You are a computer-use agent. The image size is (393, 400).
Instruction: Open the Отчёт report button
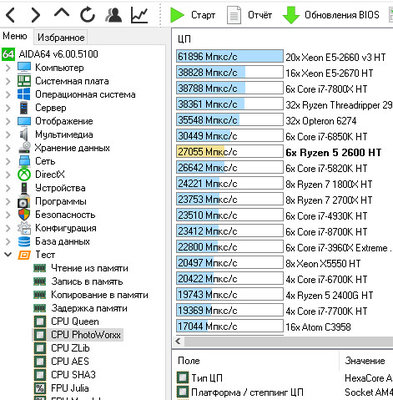click(249, 15)
